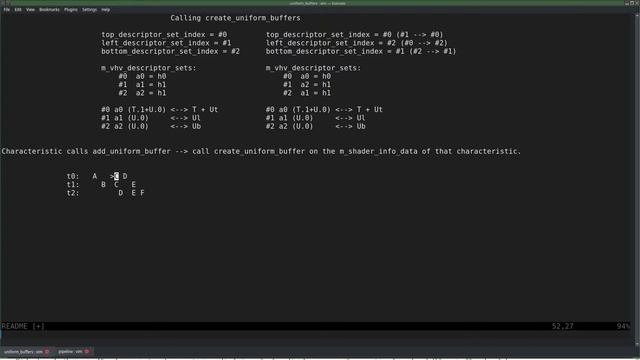Click cursor position '52,27' in status line
Image resolution: width=640 pixels, height=360 pixels.
pyautogui.click(x=562, y=326)
